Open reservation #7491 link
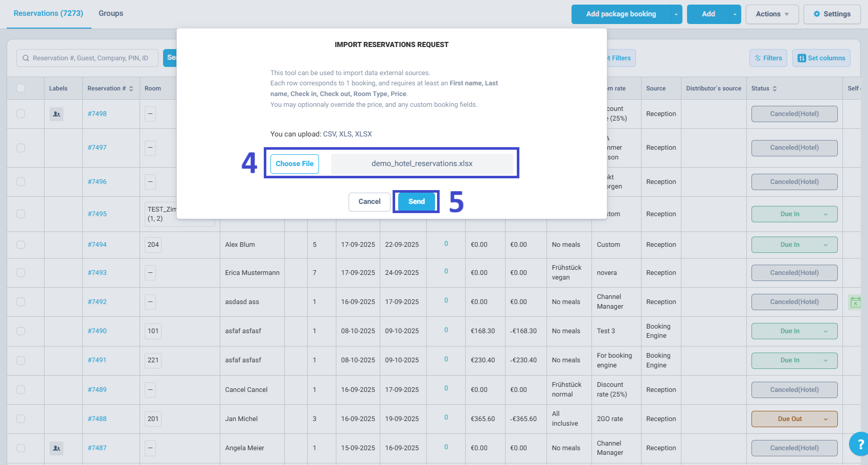The image size is (868, 465). click(x=97, y=360)
